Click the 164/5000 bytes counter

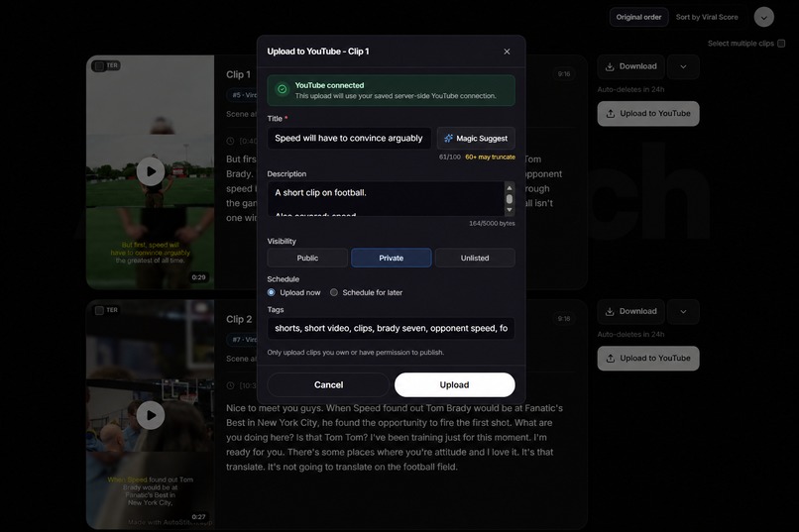click(492, 223)
